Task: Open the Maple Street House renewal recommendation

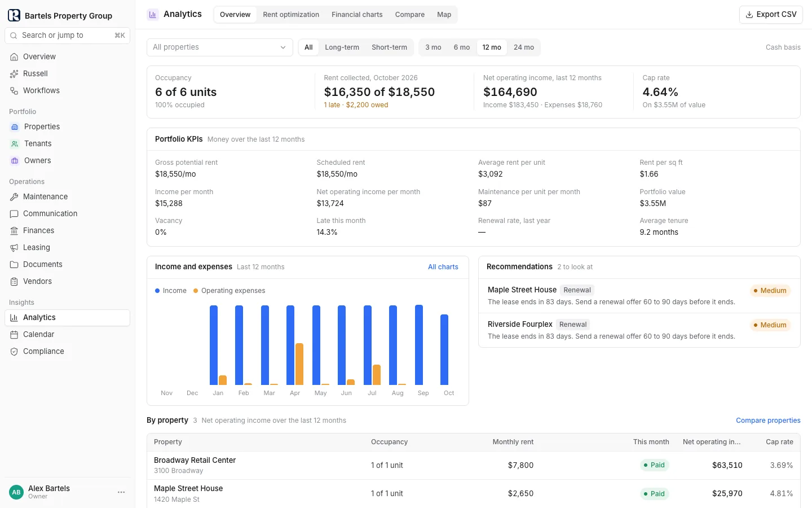Action: [x=639, y=296]
